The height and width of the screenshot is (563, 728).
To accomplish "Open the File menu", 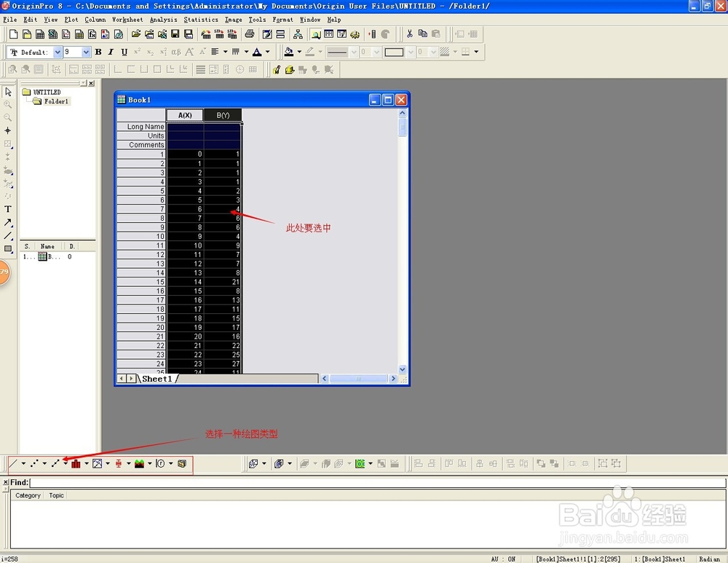I will pyautogui.click(x=9, y=20).
